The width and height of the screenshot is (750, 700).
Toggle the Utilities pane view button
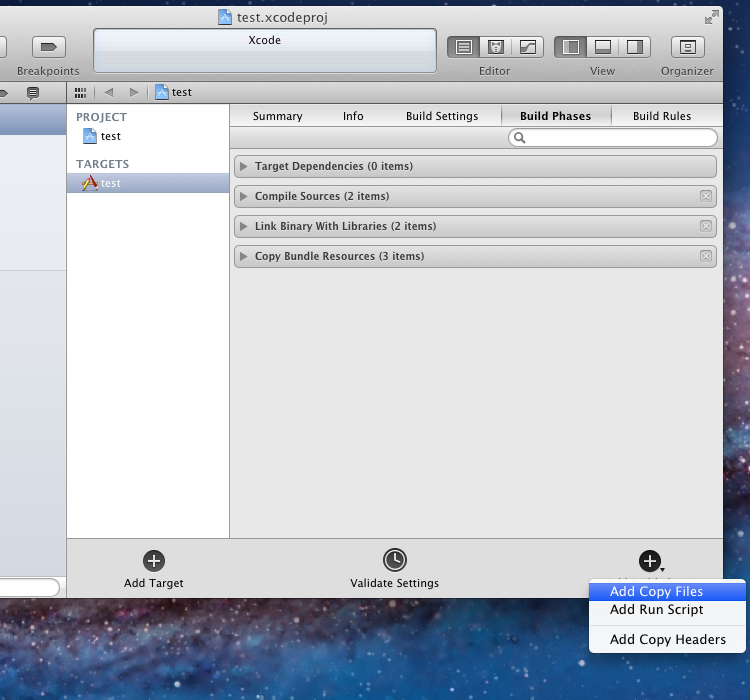point(635,47)
